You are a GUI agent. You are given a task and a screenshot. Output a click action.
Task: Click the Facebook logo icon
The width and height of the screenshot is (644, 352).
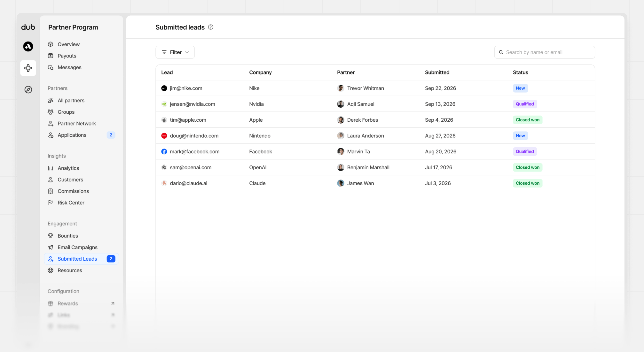tap(164, 152)
